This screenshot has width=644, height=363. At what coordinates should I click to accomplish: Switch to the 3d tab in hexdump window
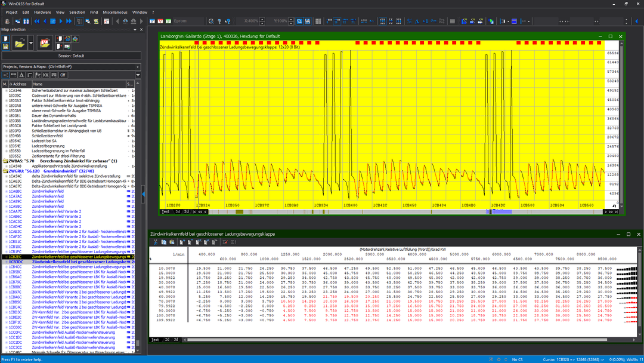(x=186, y=211)
